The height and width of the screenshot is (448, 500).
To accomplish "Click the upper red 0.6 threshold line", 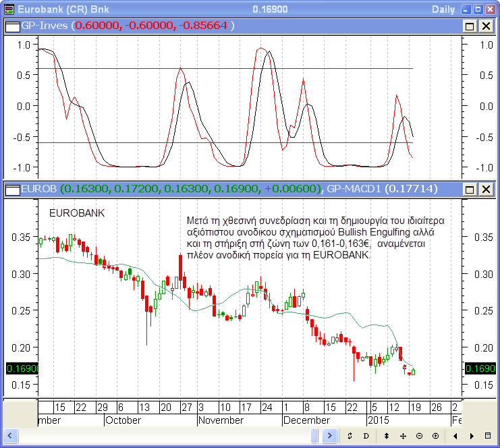I will pyautogui.click(x=225, y=69).
